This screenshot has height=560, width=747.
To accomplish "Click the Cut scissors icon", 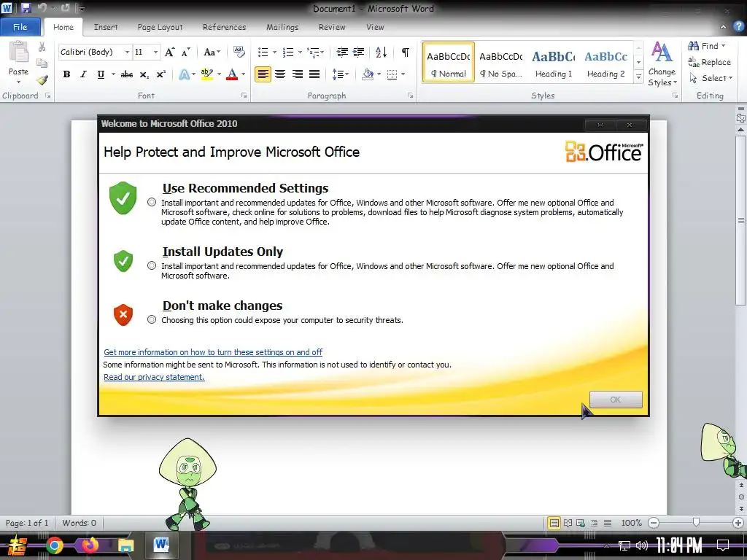I will [x=42, y=47].
